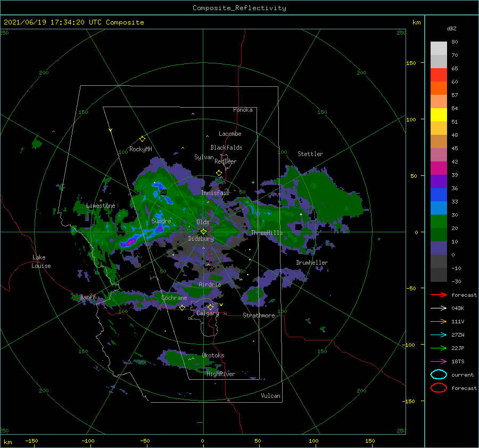Screen dimensions: 479x448
Task: Pick the slate purple 0-10 dBZ swatch
Action: (x=439, y=248)
